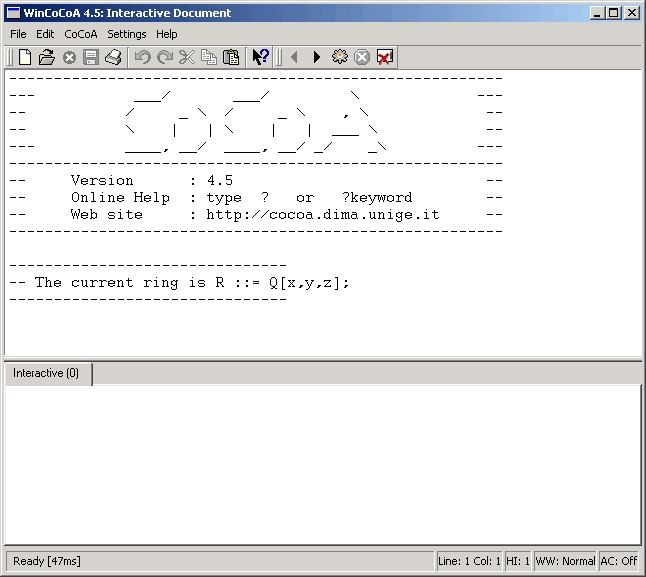Click the gear run icon
The image size is (646, 577).
point(339,57)
